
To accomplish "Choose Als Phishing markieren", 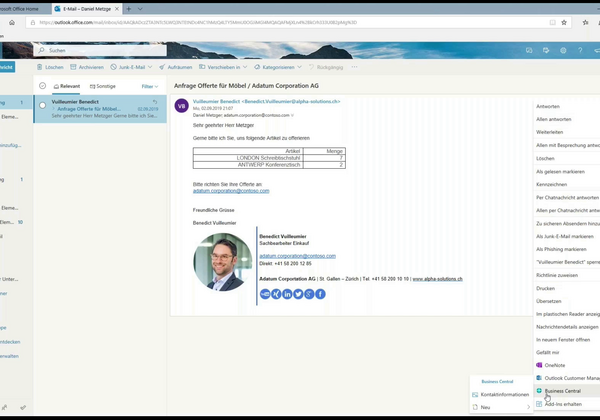I will tap(561, 249).
